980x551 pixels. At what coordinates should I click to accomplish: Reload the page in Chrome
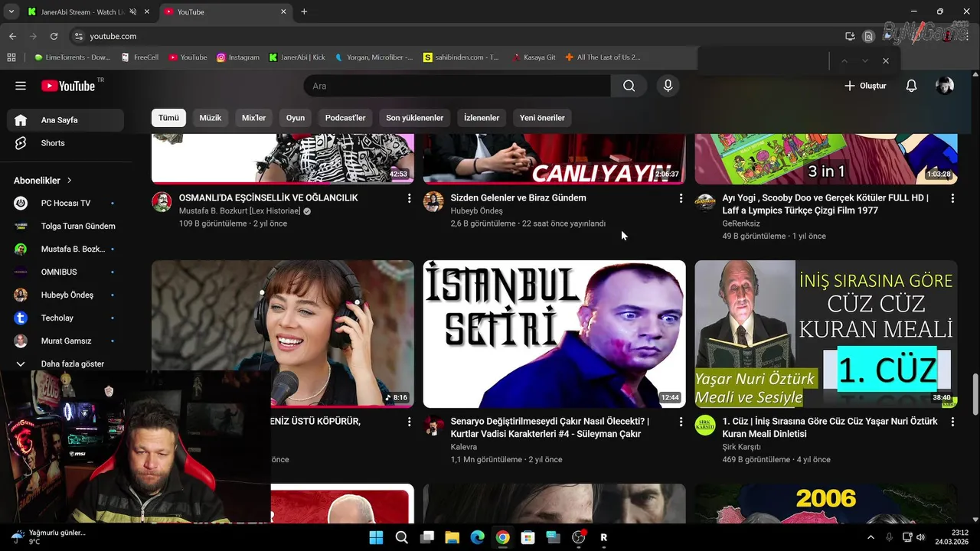pyautogui.click(x=54, y=36)
